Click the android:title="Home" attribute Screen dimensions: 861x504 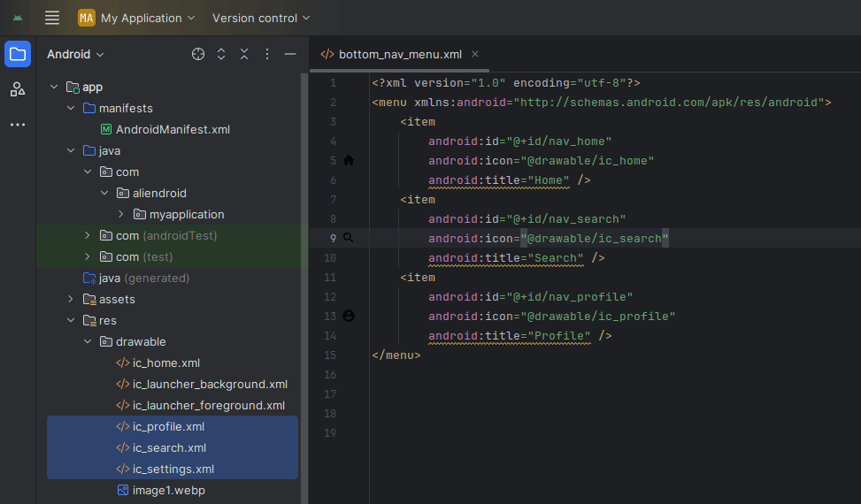tap(498, 179)
